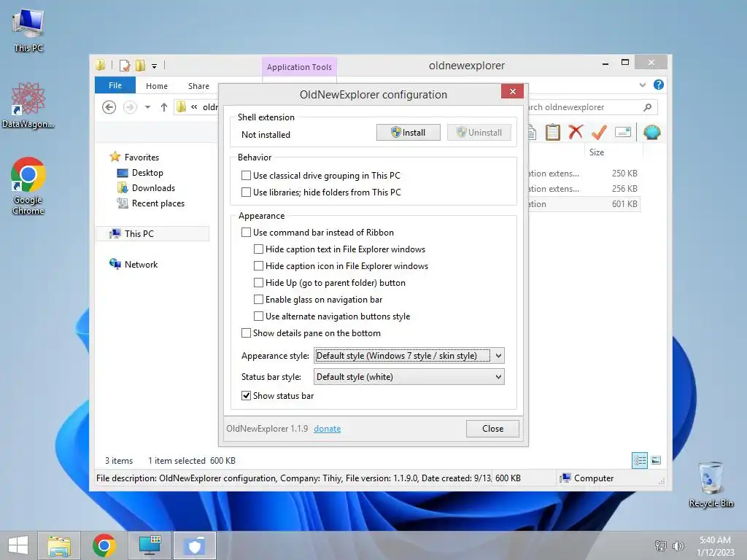Click the Windows Start button
Viewport: 747px width, 560px height.
pyautogui.click(x=18, y=545)
